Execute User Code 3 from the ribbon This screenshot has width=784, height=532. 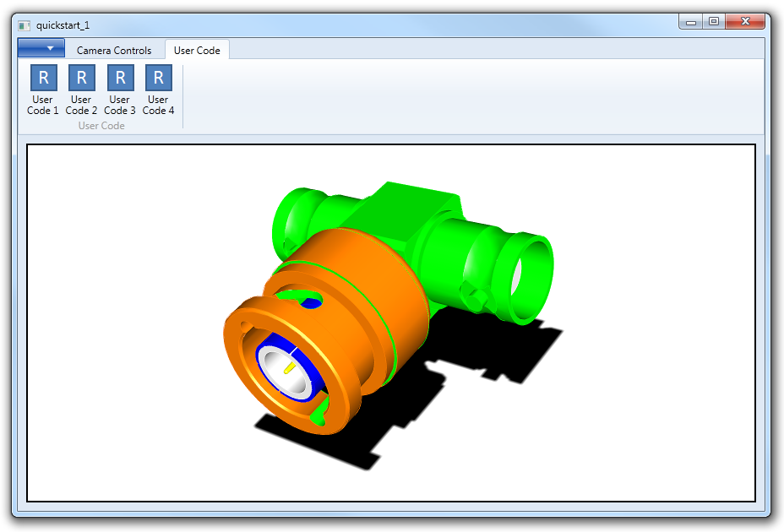(120, 90)
